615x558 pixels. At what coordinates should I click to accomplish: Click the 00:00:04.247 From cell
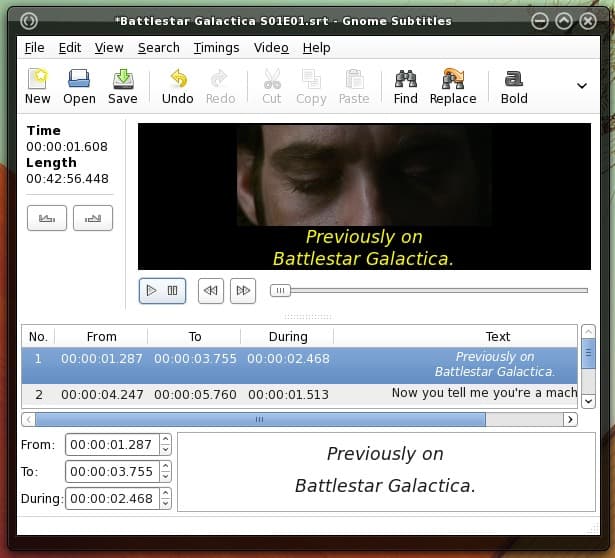102,394
